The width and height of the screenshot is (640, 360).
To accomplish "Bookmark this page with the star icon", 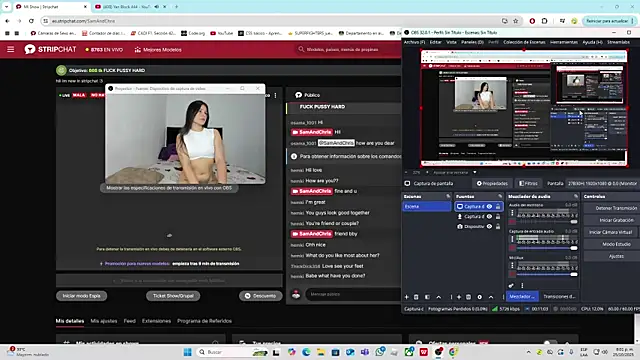I will pyautogui.click(x=516, y=21).
